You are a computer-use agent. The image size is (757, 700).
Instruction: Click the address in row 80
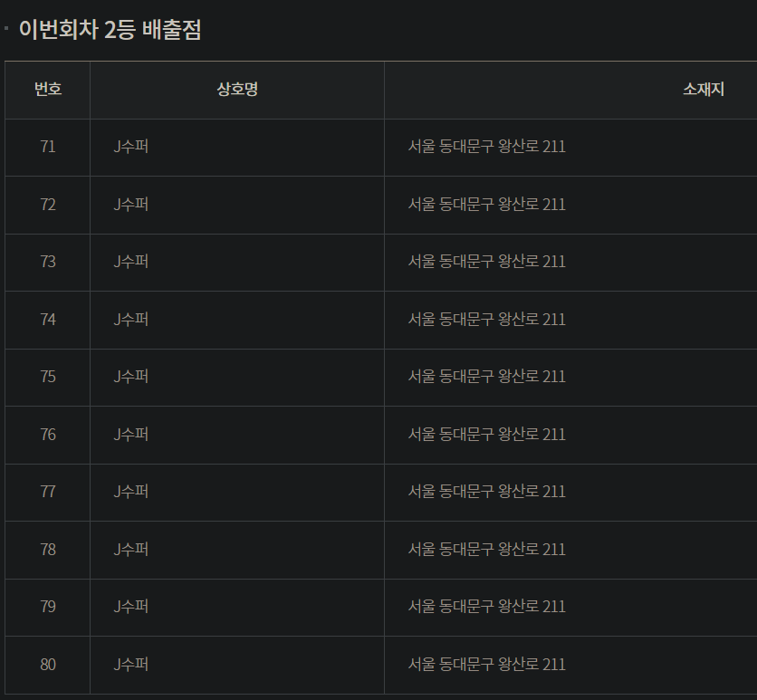[486, 665]
